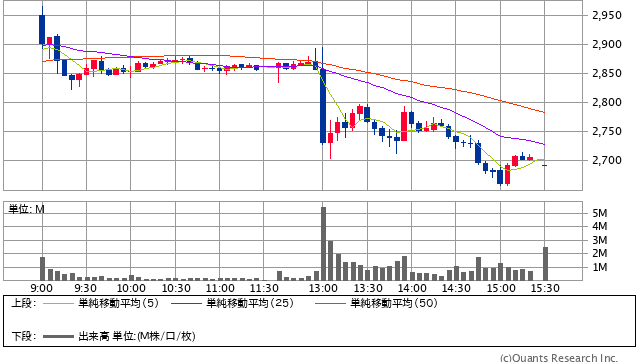Image resolution: width=638 pixels, height=362 pixels.
Task: Click the 単純移動平均(5) legend label
Action: [118, 303]
